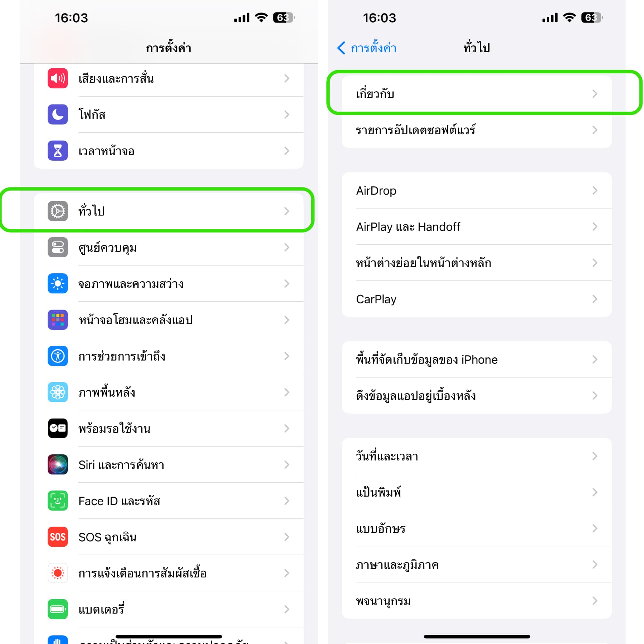Viewport: 644px width, 644px height.
Task: Go back using การตั้งค่า link
Action: (x=367, y=48)
